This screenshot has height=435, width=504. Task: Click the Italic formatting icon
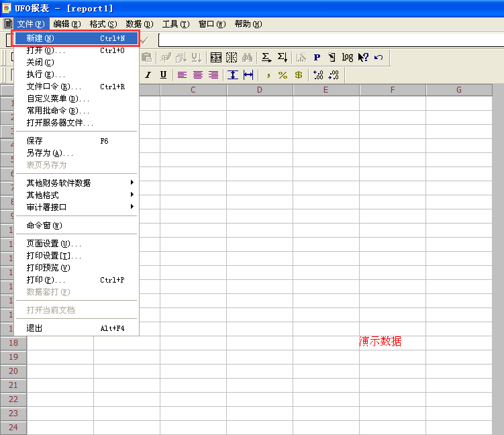148,75
